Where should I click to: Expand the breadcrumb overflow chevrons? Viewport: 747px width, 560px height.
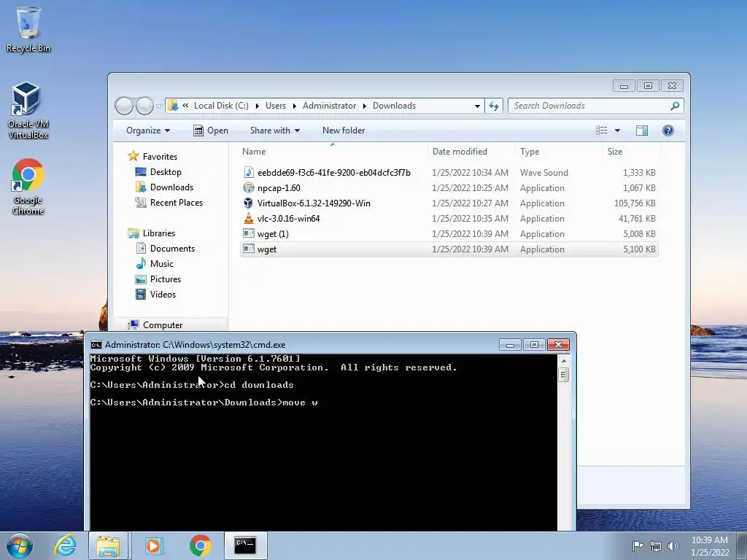click(x=185, y=106)
